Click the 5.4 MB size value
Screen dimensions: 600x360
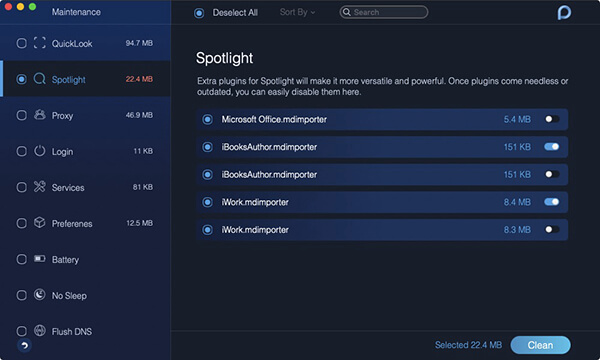click(x=517, y=119)
